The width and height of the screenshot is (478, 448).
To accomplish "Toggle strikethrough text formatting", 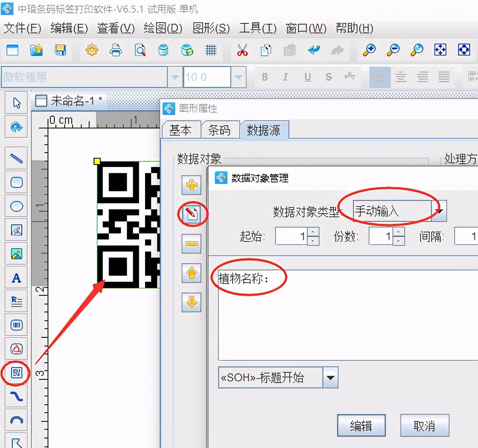I will (329, 77).
